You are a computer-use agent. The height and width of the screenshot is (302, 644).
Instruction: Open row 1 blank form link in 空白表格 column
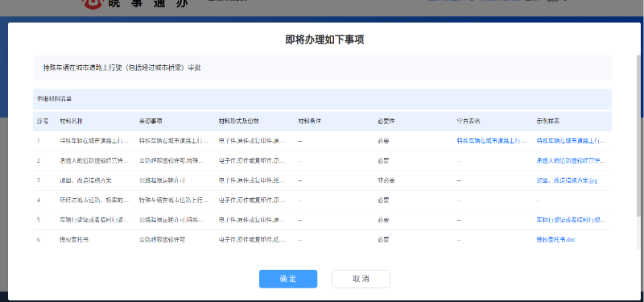point(492,140)
